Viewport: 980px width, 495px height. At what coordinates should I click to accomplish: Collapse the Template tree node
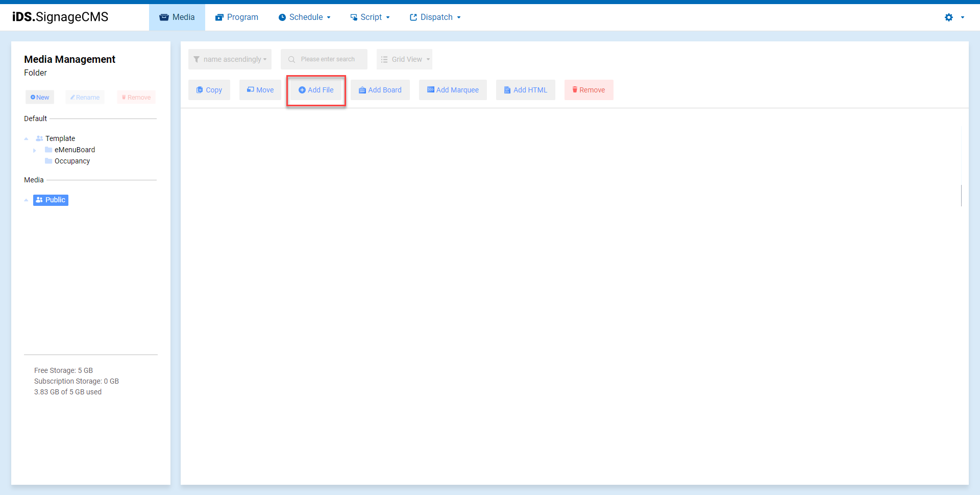click(26, 138)
